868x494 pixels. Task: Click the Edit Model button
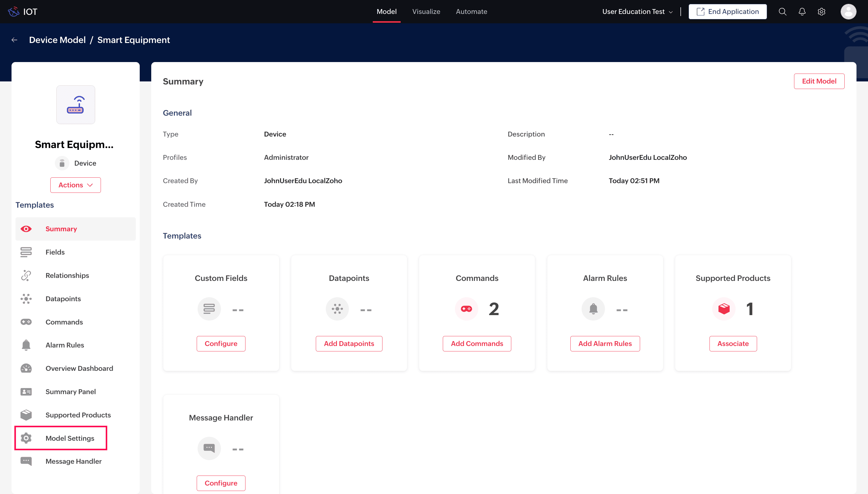(819, 81)
